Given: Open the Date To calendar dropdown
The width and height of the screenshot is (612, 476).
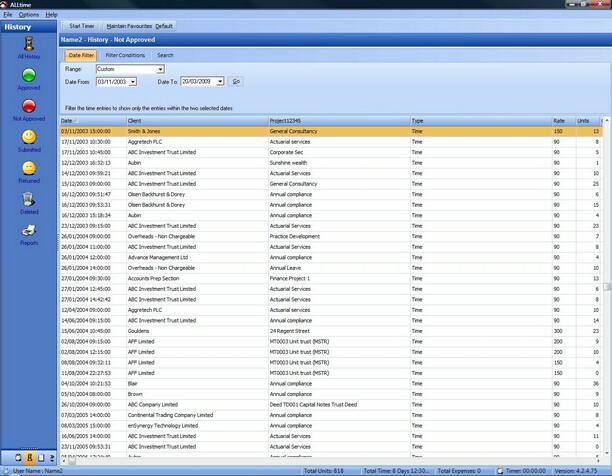Looking at the screenshot, I should (220, 82).
